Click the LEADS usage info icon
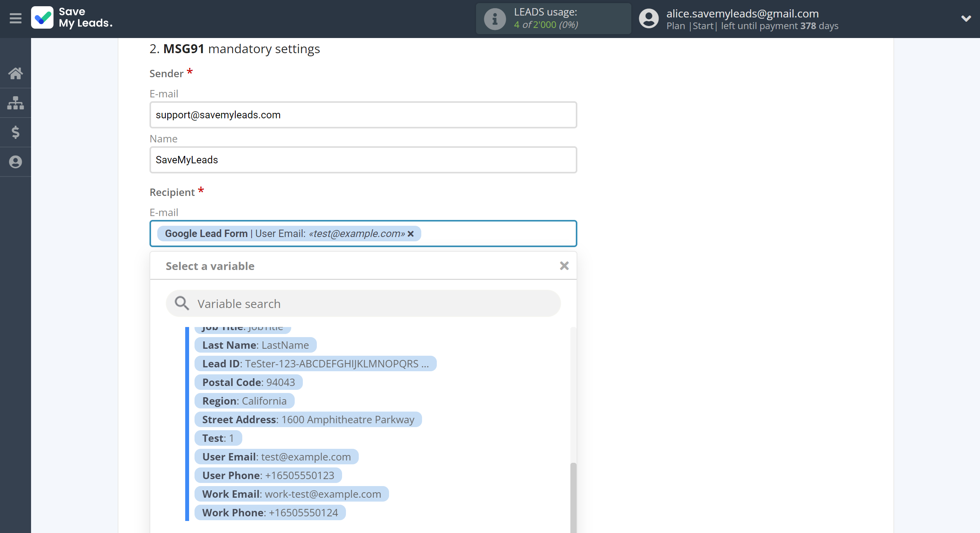Viewport: 980px width, 533px height. point(495,19)
